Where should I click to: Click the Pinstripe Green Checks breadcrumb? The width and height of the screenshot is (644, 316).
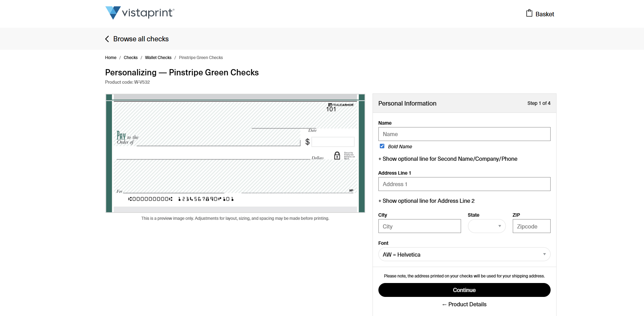click(201, 58)
